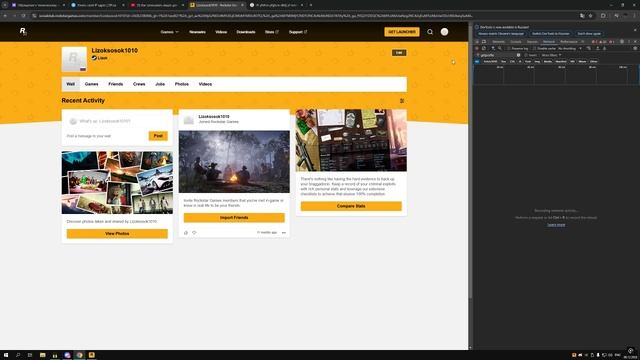Click Switch DevTools to Russian button
Viewport: 640px width, 360px height.
(550, 33)
